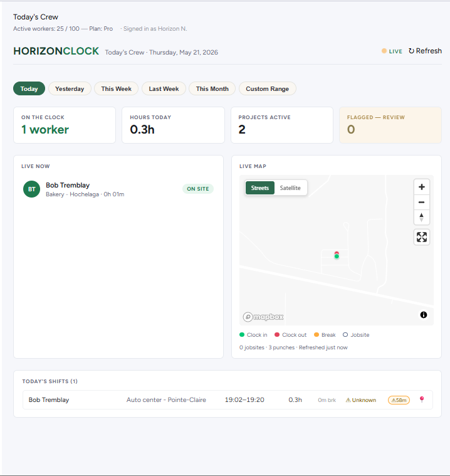Open the Mapbox logo link

pos(263,317)
